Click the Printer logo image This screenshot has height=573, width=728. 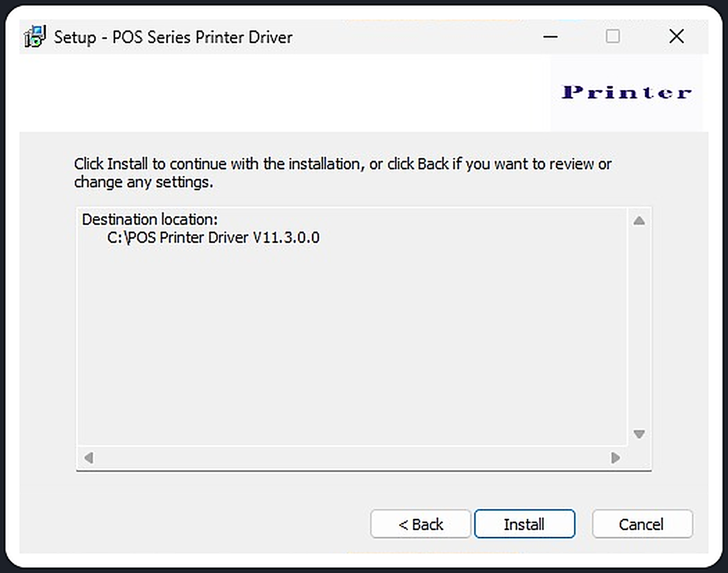coord(626,93)
